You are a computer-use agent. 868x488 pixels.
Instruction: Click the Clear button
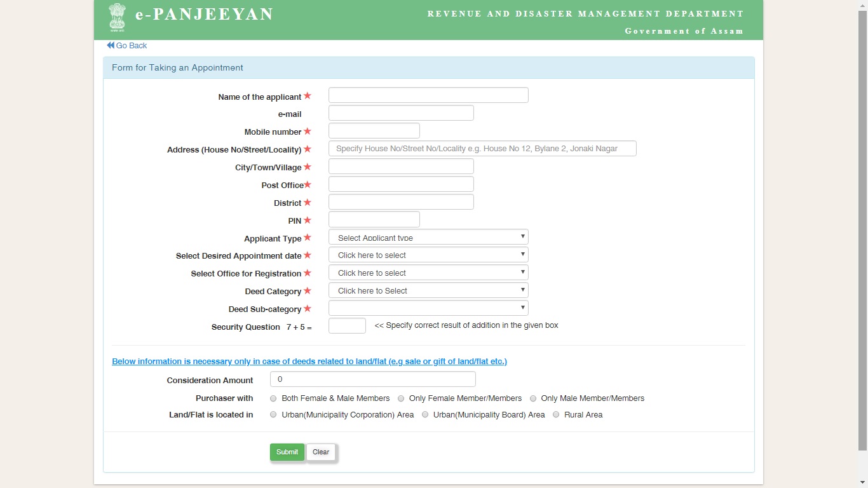tap(320, 452)
